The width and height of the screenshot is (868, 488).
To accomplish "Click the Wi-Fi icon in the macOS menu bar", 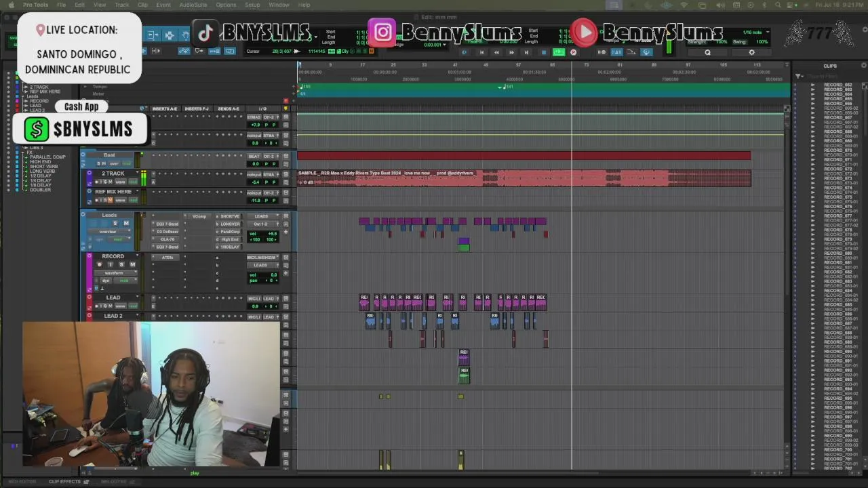I will click(684, 5).
